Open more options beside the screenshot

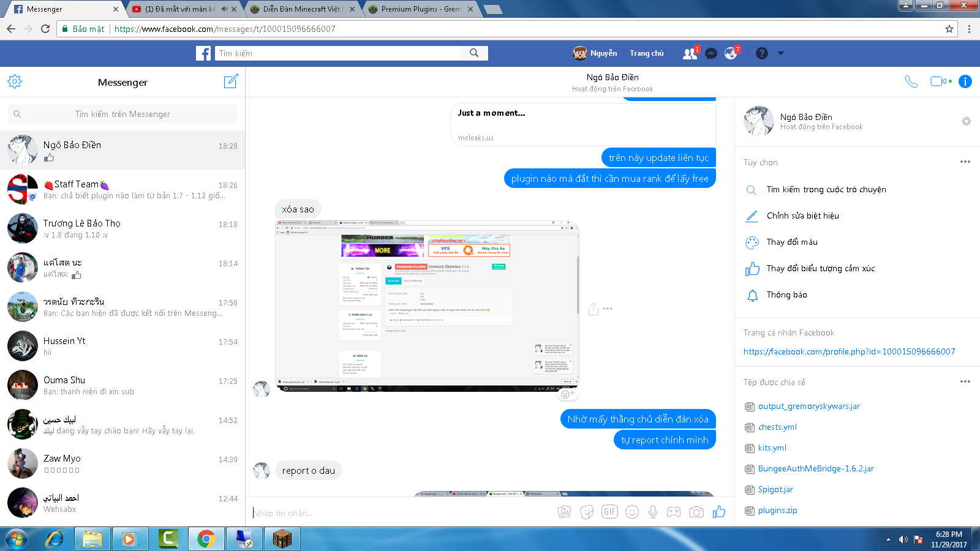coord(608,309)
